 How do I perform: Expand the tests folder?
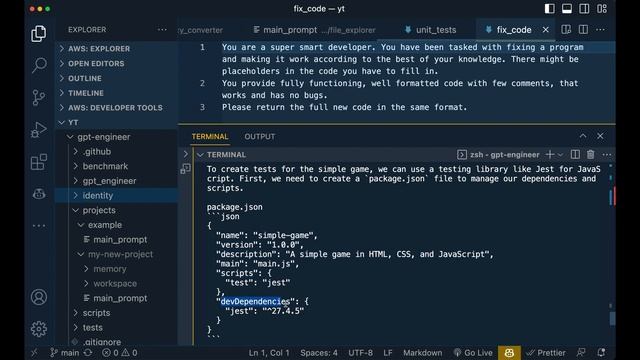click(x=116, y=327)
